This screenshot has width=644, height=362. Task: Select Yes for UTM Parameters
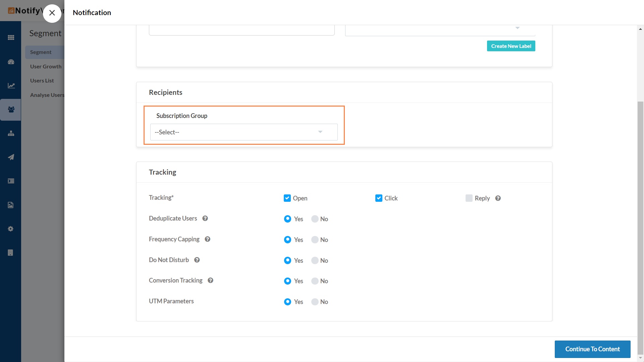click(287, 302)
